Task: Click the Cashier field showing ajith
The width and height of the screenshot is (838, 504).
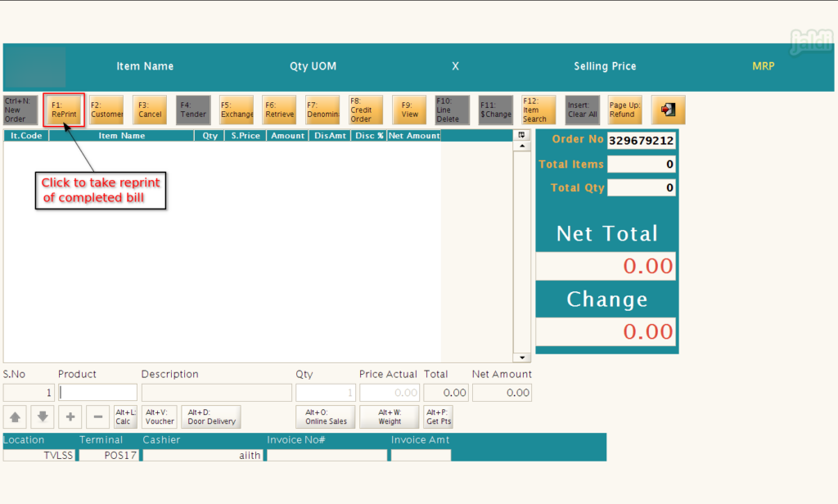Action: (203, 456)
